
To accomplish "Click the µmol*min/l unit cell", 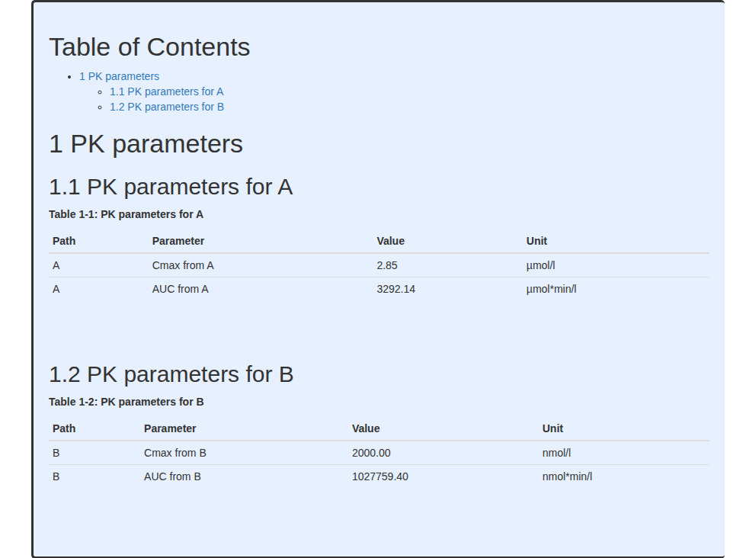I will pyautogui.click(x=551, y=289).
